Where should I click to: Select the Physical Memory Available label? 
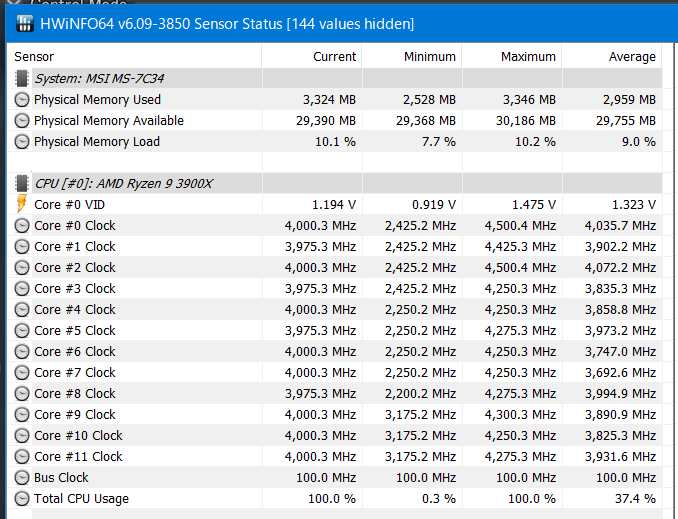[109, 121]
